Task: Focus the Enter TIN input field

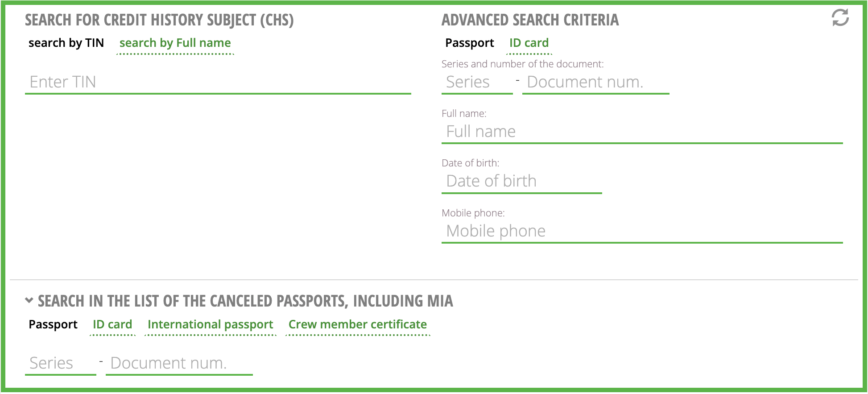Action: point(218,83)
